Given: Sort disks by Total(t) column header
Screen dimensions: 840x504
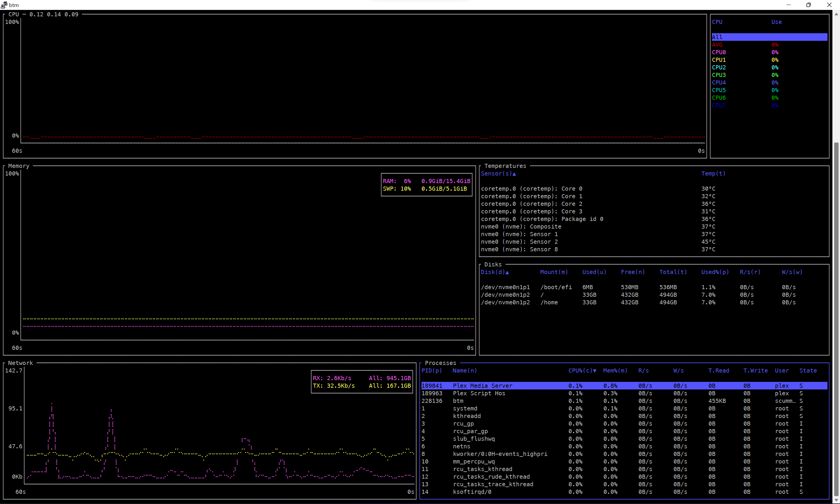Looking at the screenshot, I should (x=673, y=272).
